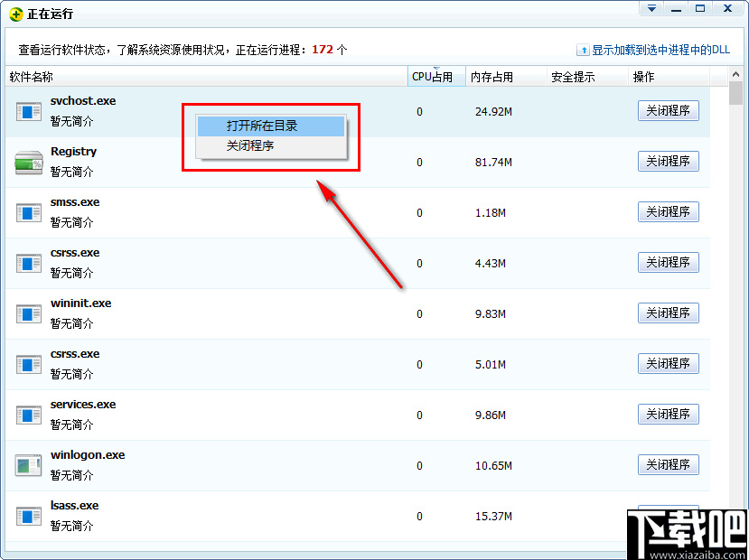Sort by the 软件名称 column header
This screenshot has width=749, height=560.
click(206, 77)
